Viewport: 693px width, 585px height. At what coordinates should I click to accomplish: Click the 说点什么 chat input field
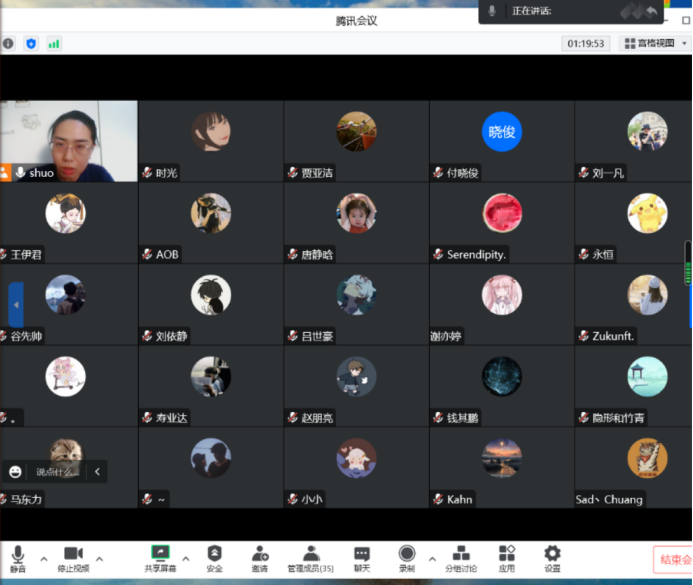pyautogui.click(x=56, y=471)
